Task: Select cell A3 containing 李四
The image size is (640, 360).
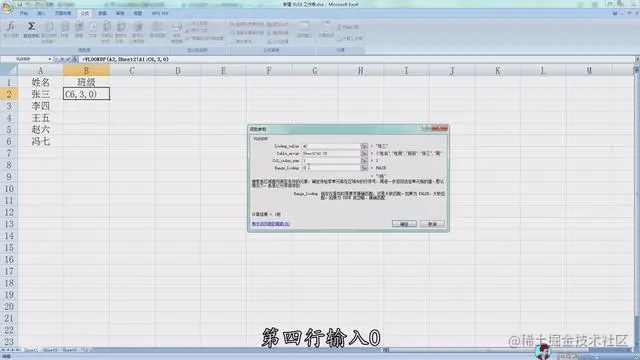Action: pyautogui.click(x=40, y=106)
